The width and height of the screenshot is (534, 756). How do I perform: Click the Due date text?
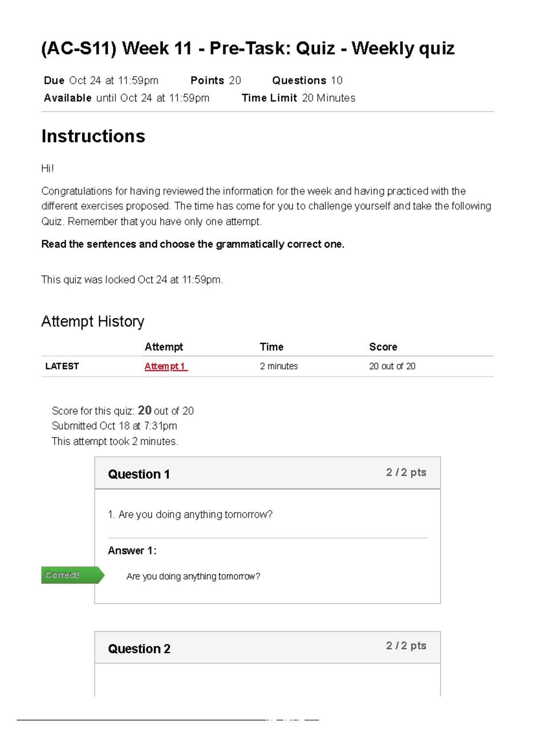[x=101, y=81]
